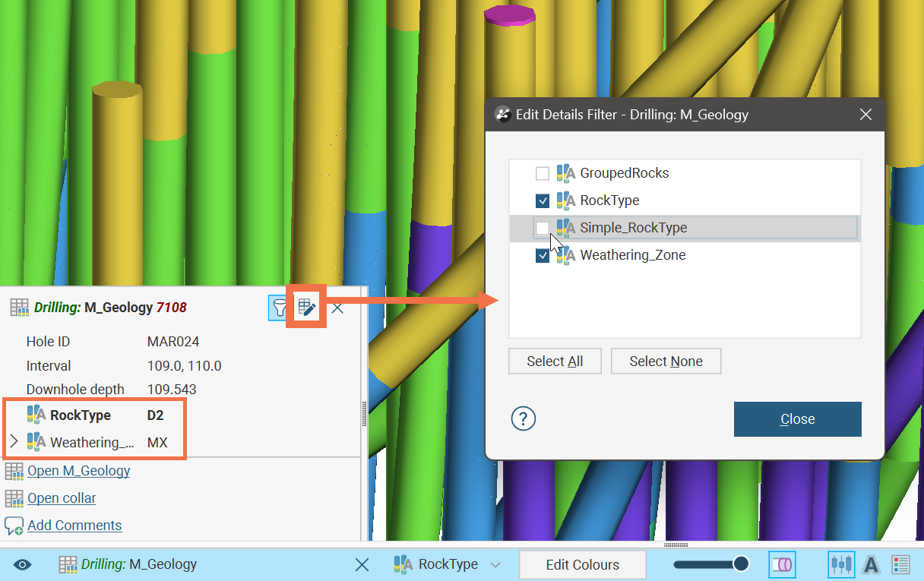Follow the Open M_Geology link

click(x=78, y=471)
